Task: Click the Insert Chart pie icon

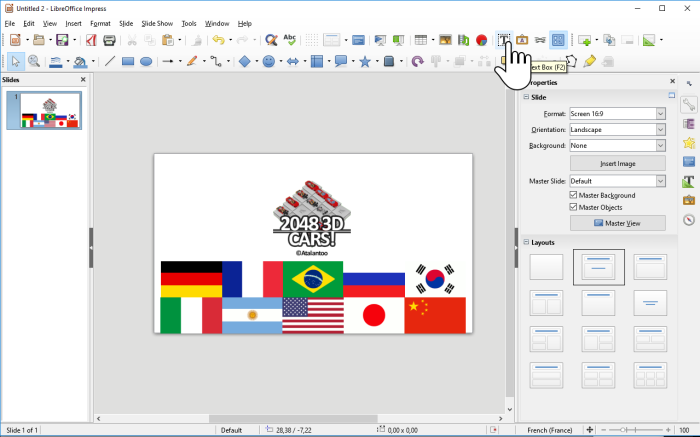Action: (481, 40)
